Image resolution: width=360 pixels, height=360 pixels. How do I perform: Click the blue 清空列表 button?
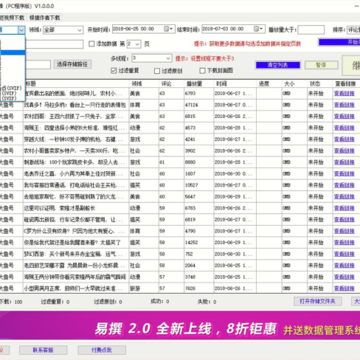pyautogui.click(x=278, y=65)
